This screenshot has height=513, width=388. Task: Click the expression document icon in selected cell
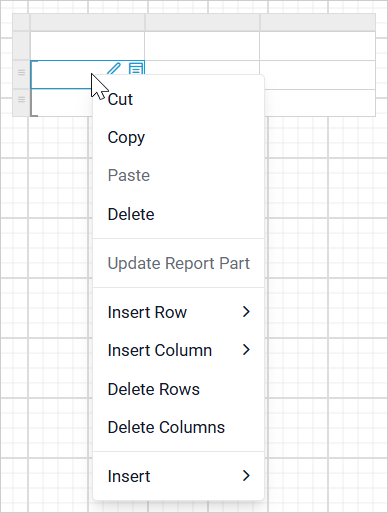pyautogui.click(x=136, y=69)
